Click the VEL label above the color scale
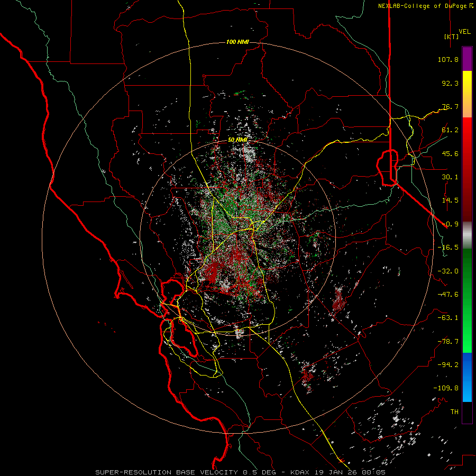 [464, 31]
